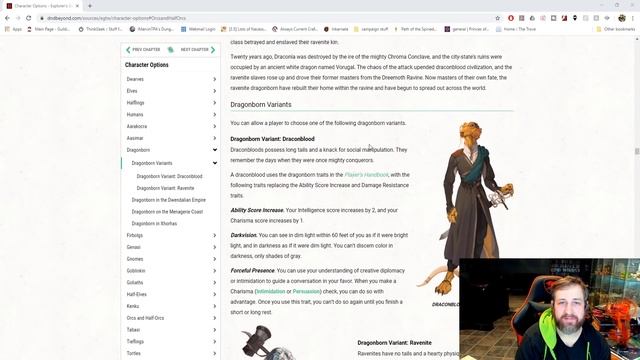Reload the page with the refresh icon

tap(29, 18)
